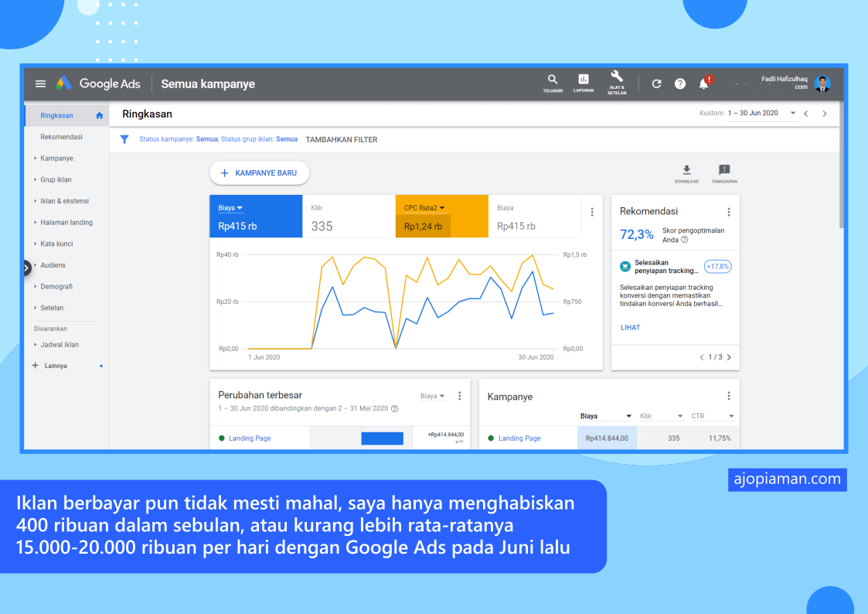The height and width of the screenshot is (614, 868).
Task: Open Landing Page link in Kampanye card
Action: (519, 438)
